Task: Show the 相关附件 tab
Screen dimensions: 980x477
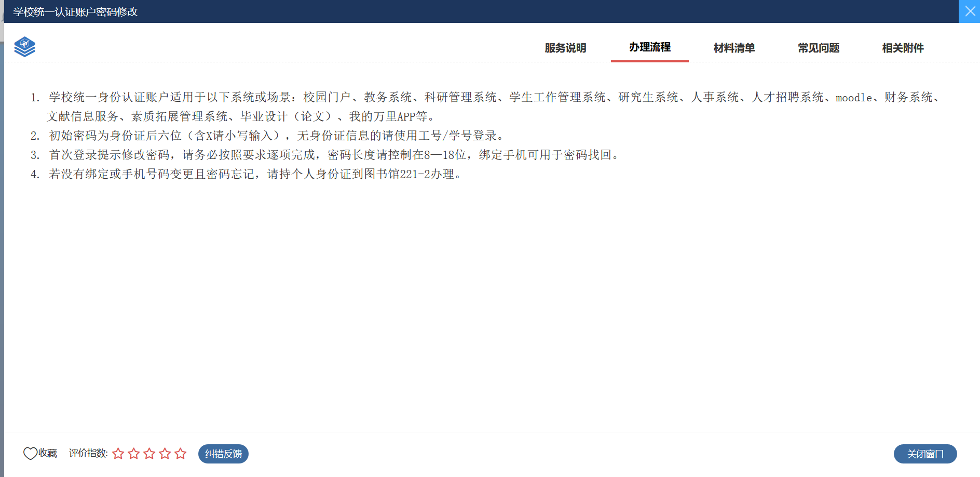Action: [x=903, y=48]
